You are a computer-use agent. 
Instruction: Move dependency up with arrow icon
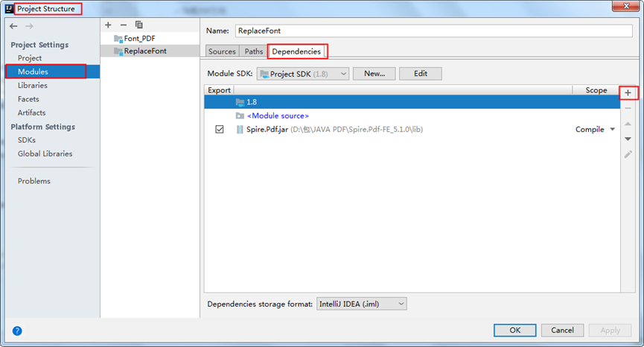(x=628, y=124)
